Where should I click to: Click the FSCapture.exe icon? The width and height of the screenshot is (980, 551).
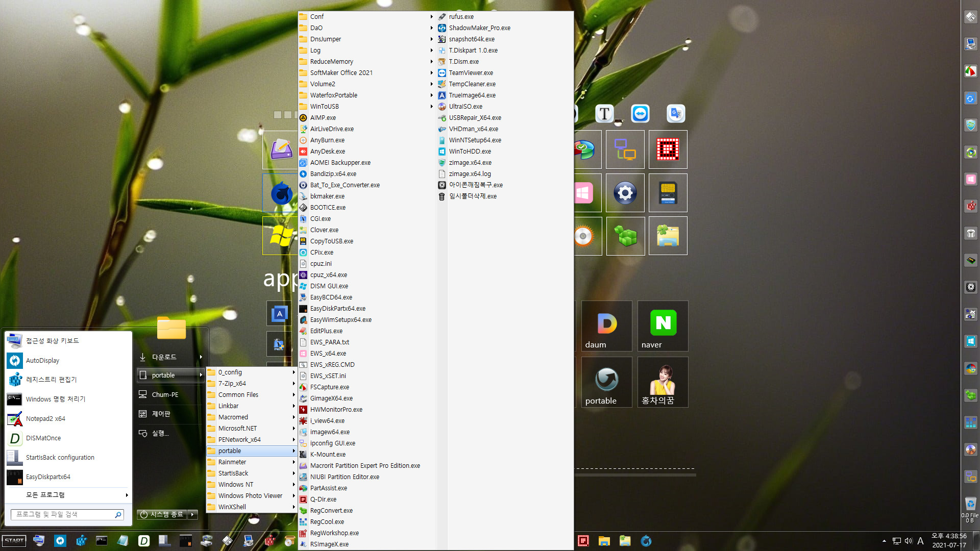tap(303, 387)
